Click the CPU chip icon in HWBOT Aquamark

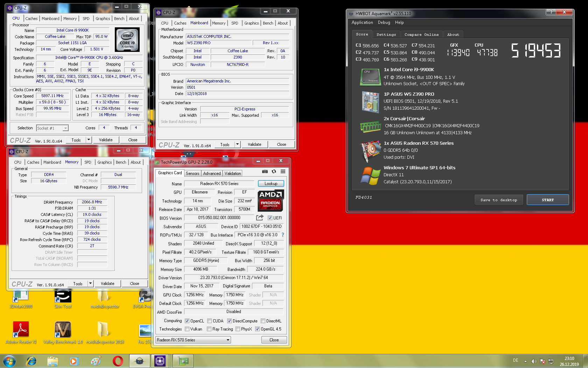point(370,77)
